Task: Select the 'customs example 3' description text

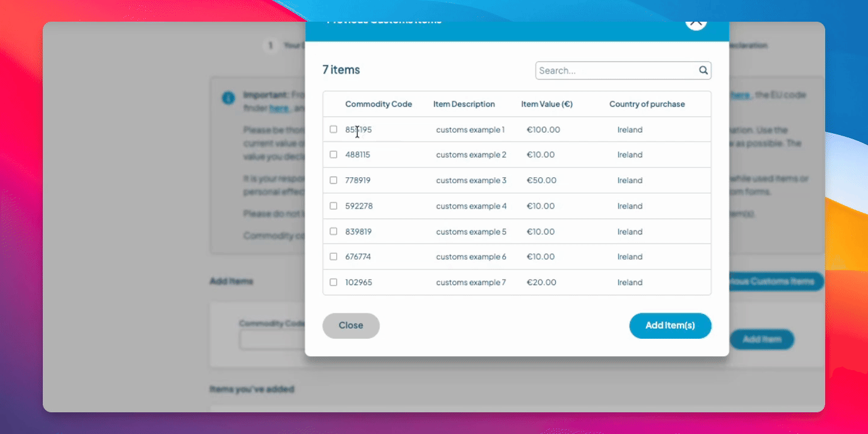Action: (471, 180)
